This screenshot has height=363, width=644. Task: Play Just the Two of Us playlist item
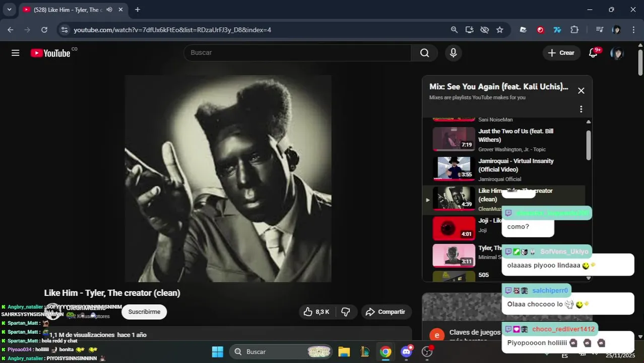pyautogui.click(x=504, y=139)
